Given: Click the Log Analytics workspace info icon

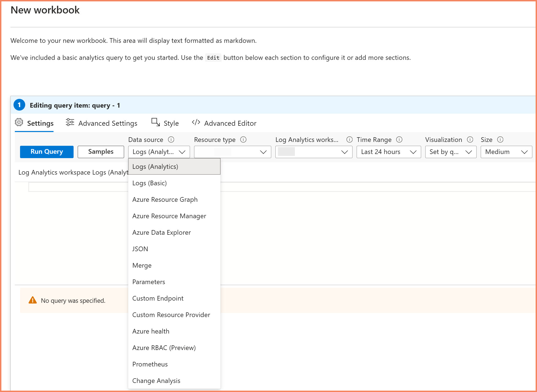Looking at the screenshot, I should pos(349,139).
